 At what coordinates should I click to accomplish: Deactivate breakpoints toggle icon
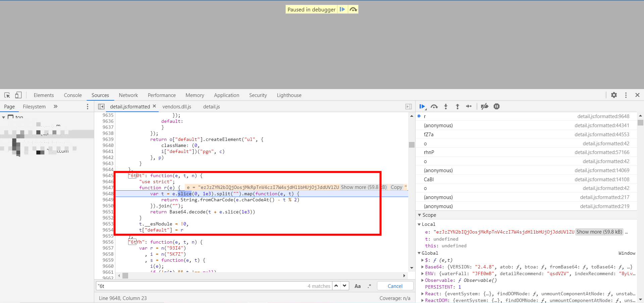485,106
